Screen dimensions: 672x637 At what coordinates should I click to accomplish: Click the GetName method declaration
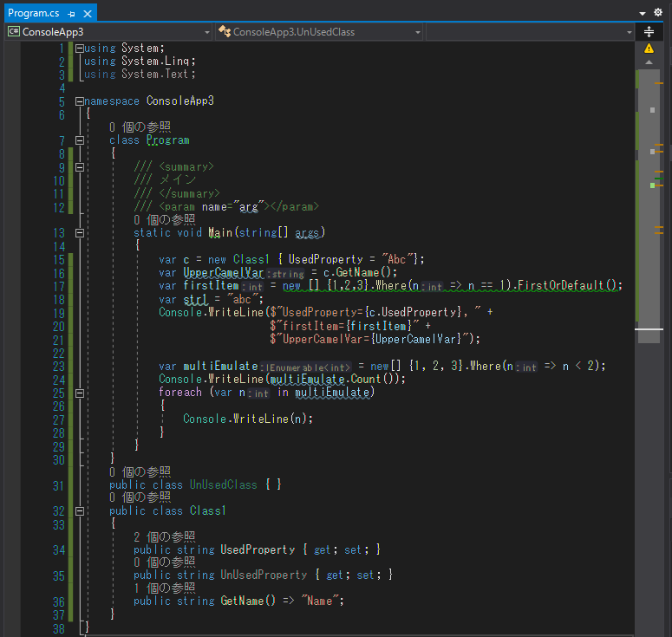coord(248,601)
